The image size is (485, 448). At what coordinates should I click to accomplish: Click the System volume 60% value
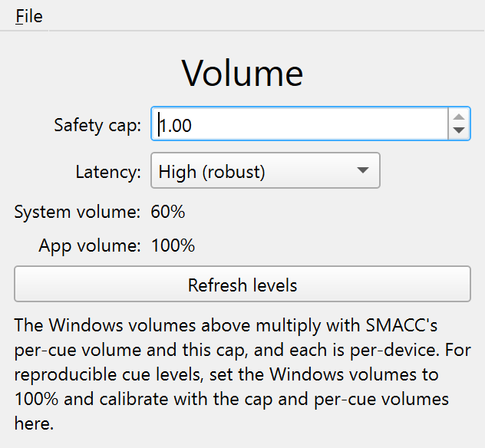coord(168,212)
